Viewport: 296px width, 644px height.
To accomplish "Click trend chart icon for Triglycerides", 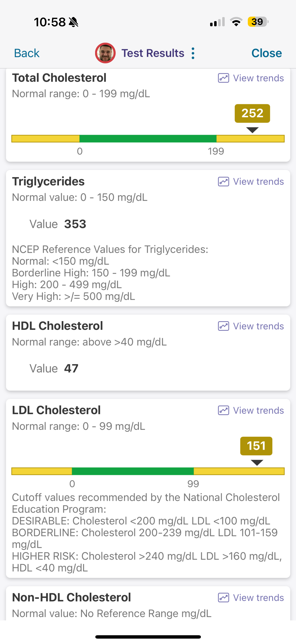I will pyautogui.click(x=223, y=181).
